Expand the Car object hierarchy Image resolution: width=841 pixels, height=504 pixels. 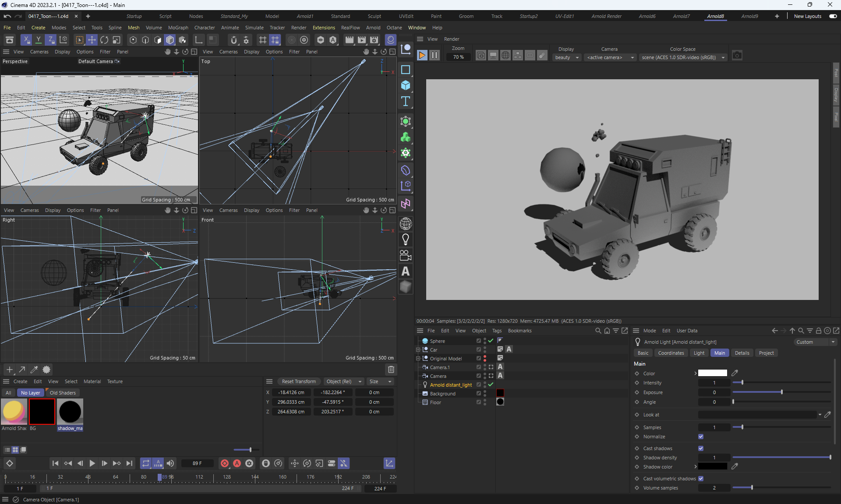tap(418, 350)
